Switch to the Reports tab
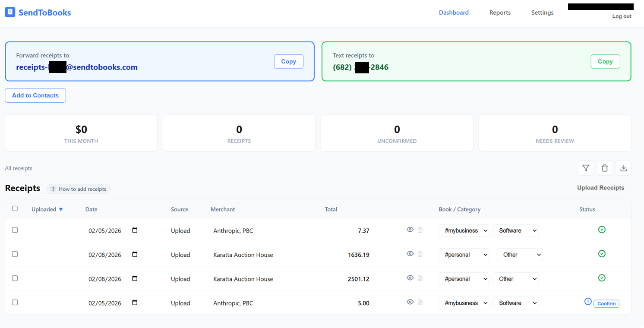The image size is (644, 328). 500,13
